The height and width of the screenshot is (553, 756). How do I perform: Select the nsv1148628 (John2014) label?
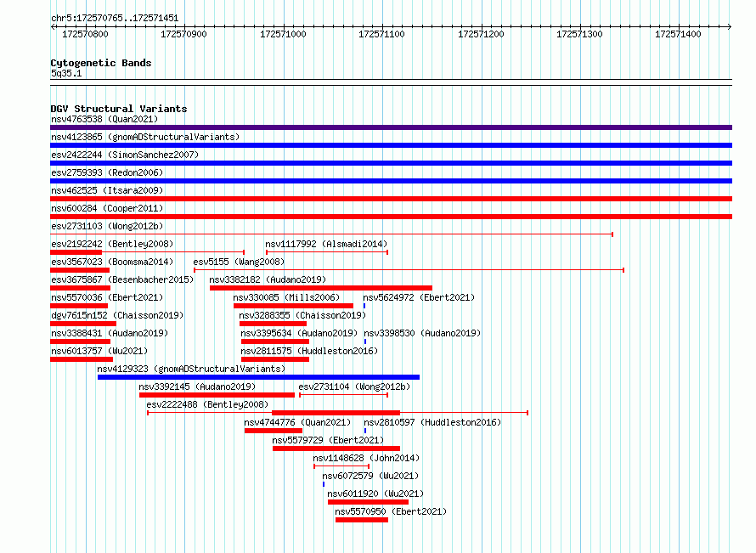point(366,458)
